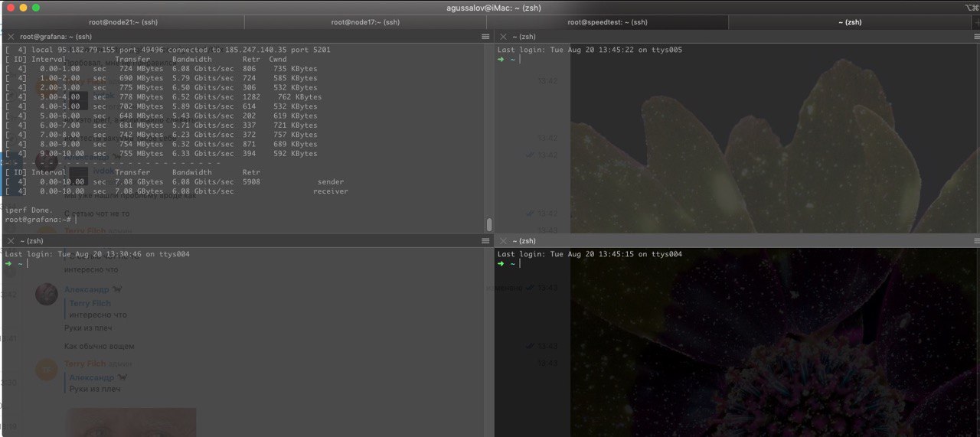Click the 5908 total retransmits value

[x=251, y=182]
